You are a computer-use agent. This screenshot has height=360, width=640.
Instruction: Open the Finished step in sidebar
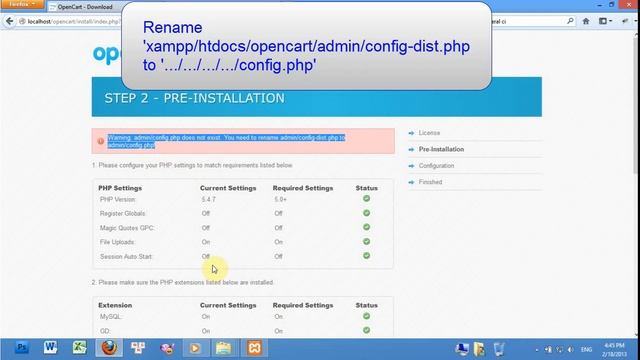(x=430, y=182)
